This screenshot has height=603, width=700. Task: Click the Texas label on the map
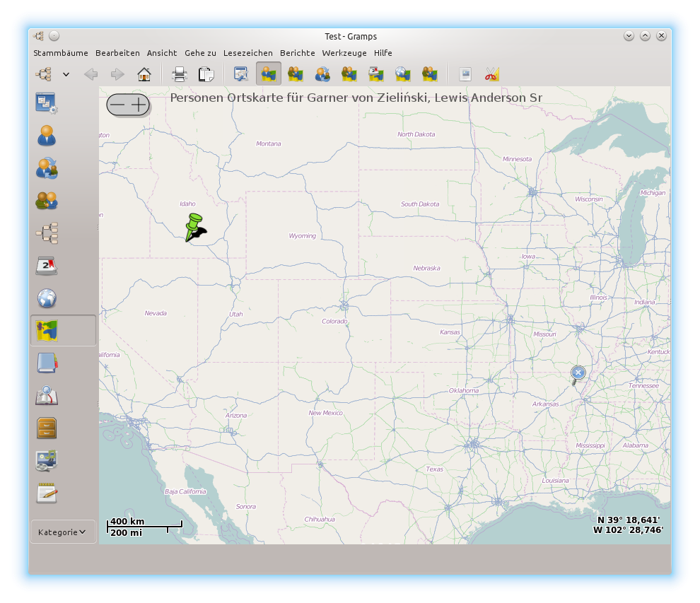point(434,469)
